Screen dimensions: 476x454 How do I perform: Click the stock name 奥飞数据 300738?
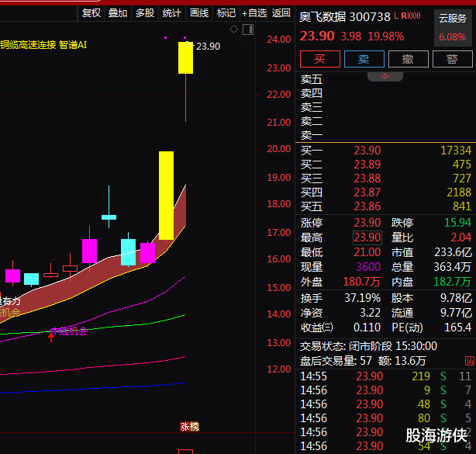click(x=345, y=17)
